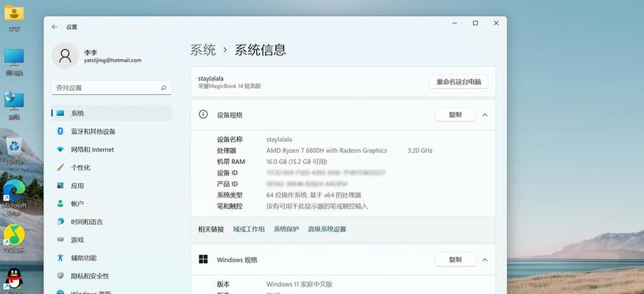Screen dimensions: 644x294
Task: Open the 系统 settings category
Action: [x=112, y=113]
